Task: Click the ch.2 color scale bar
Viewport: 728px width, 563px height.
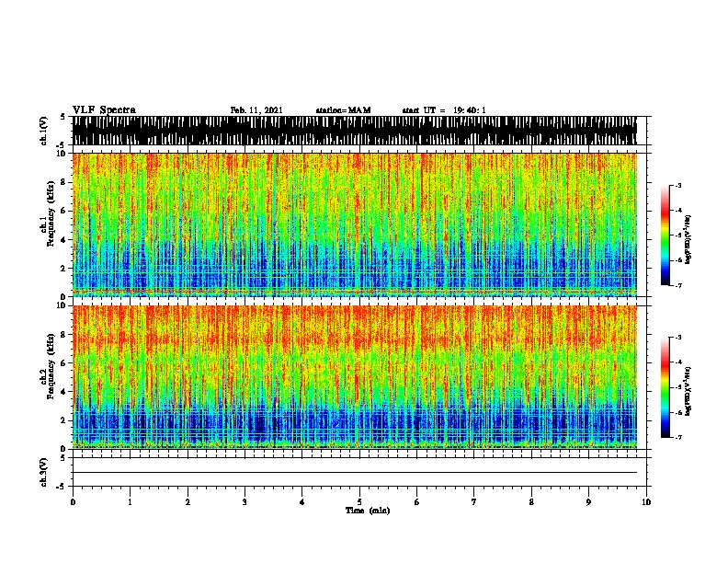Action: 665,387
